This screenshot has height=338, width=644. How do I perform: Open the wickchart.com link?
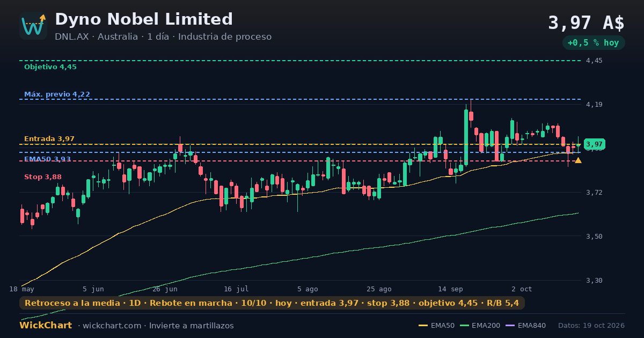click(112, 326)
